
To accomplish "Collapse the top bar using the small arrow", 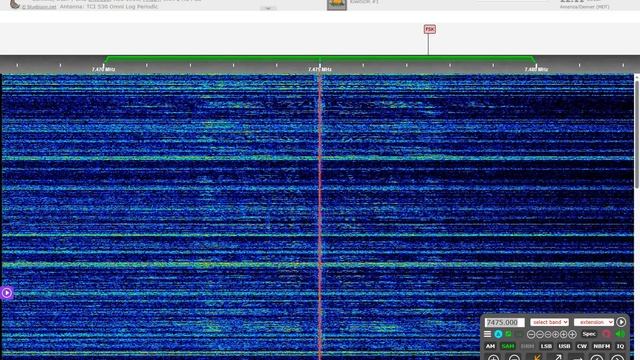I will (268, 8).
